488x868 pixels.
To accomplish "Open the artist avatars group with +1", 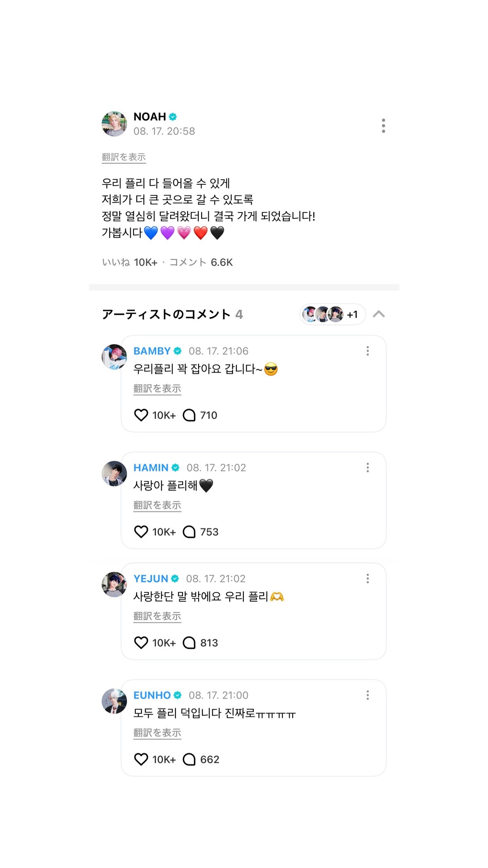I will tap(332, 314).
